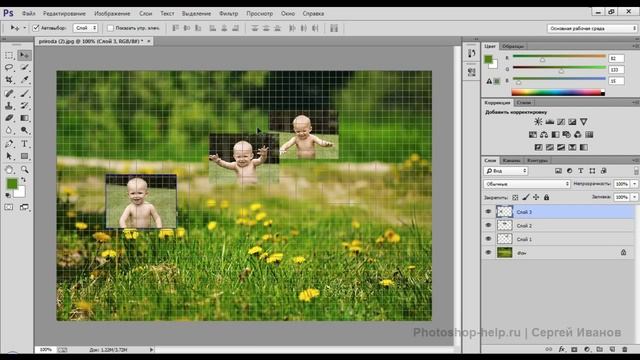Hide Слой 1 layer visibility
Viewport: 640px width, 360px height.
488,239
